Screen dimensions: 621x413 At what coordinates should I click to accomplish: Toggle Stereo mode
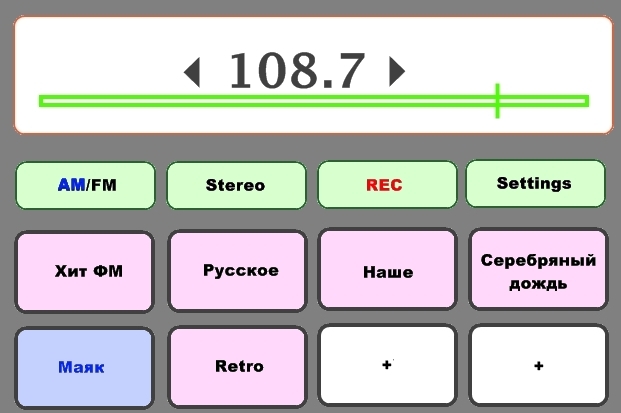(x=235, y=185)
